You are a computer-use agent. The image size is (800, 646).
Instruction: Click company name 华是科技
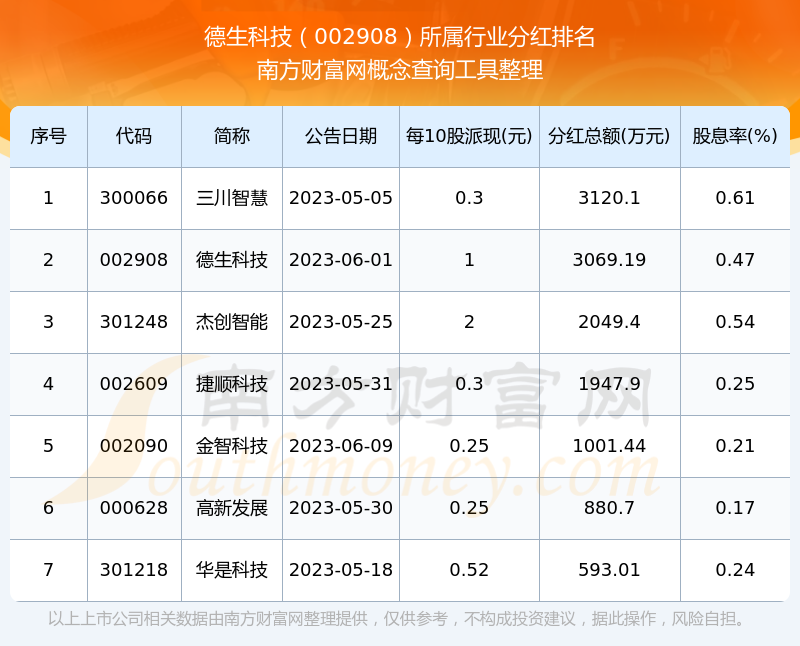point(232,570)
